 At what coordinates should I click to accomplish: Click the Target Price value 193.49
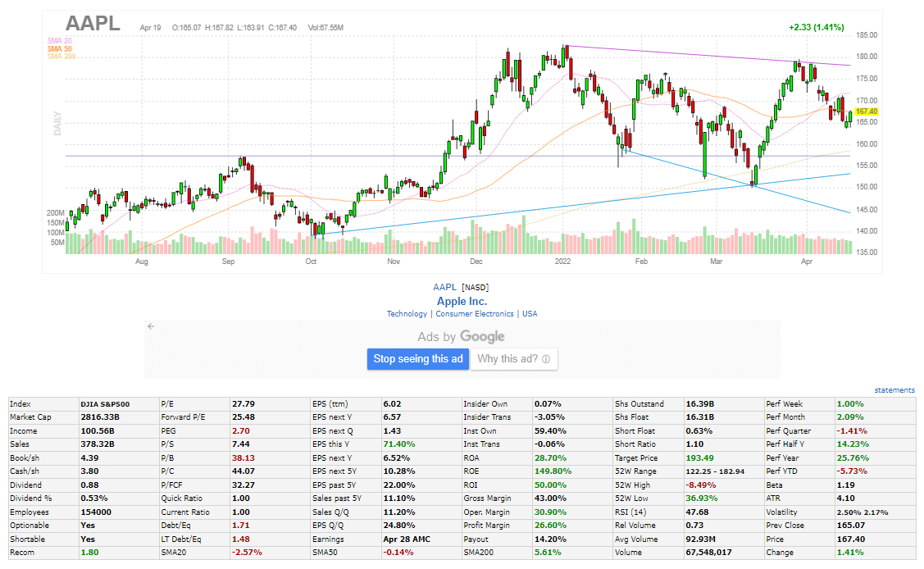click(x=699, y=458)
